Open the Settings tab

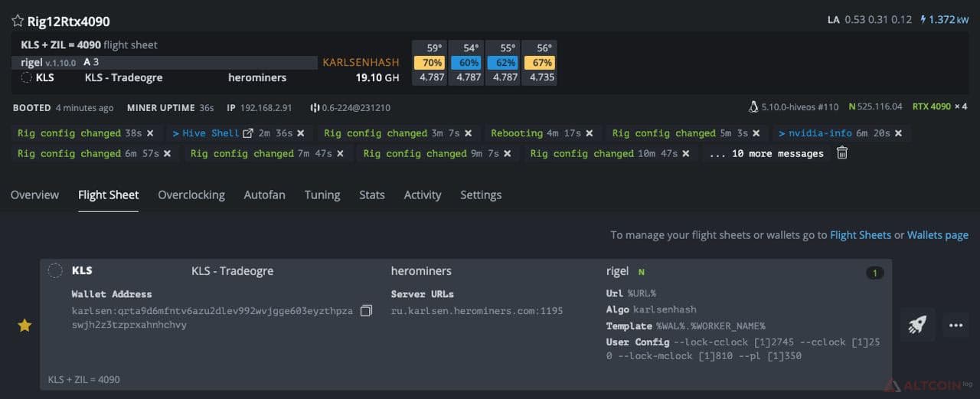pos(481,195)
